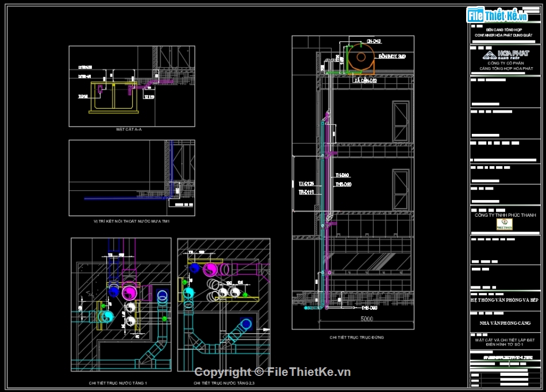Click the lower window symbol in riser detail

point(401,189)
